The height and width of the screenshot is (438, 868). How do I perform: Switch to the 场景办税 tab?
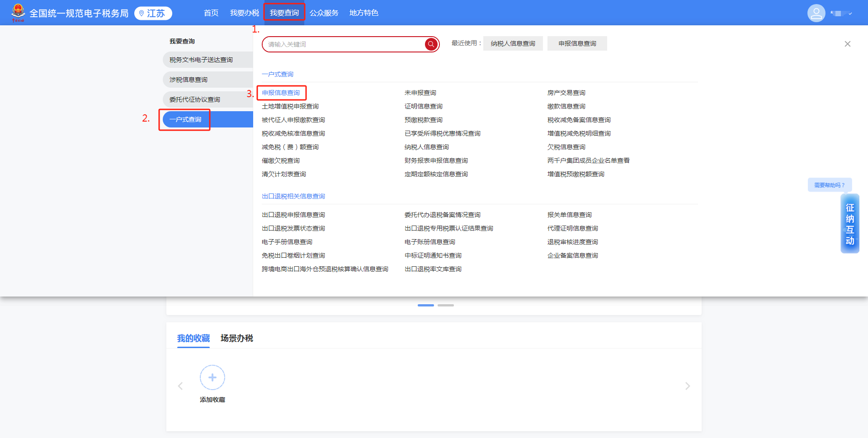[x=236, y=338]
